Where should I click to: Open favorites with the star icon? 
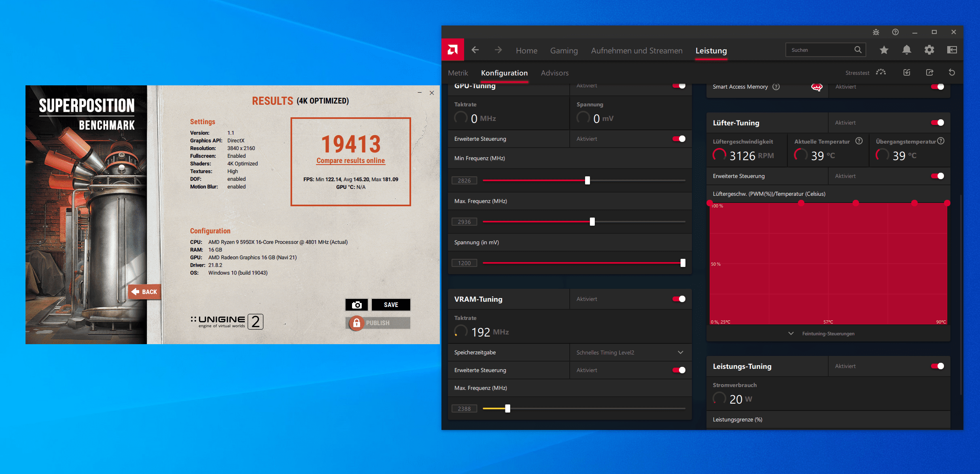pyautogui.click(x=884, y=50)
